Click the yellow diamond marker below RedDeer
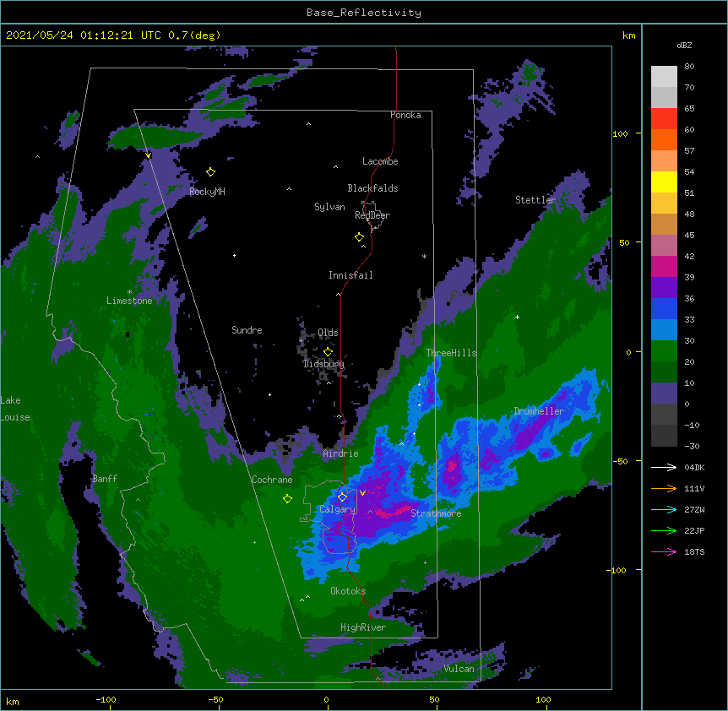 (359, 237)
